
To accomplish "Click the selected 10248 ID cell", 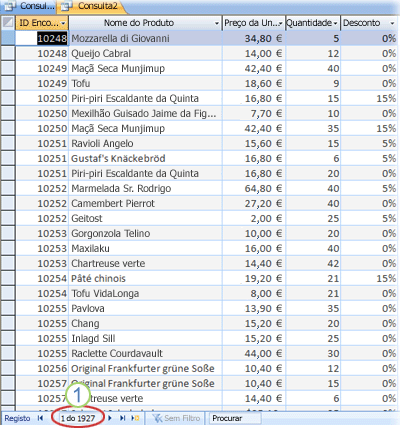I will point(42,38).
